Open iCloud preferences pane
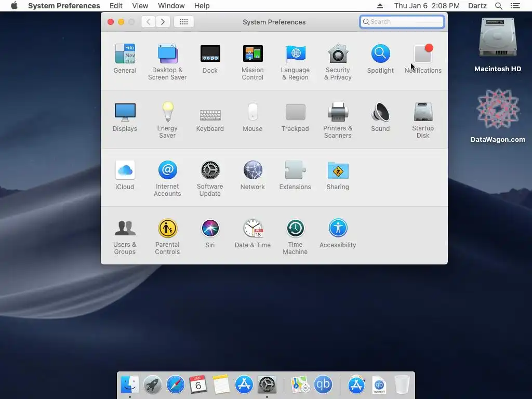This screenshot has height=399, width=532. (125, 175)
